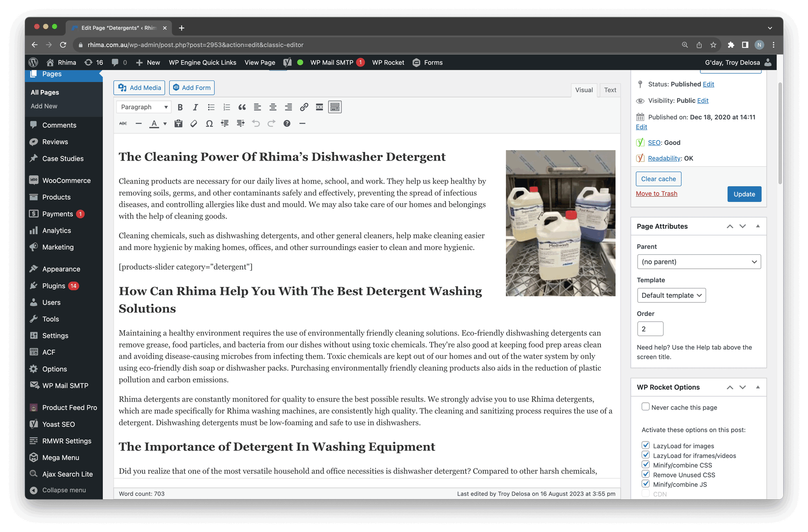Enable Never cache this page
Viewport: 808px width, 532px height.
point(645,407)
